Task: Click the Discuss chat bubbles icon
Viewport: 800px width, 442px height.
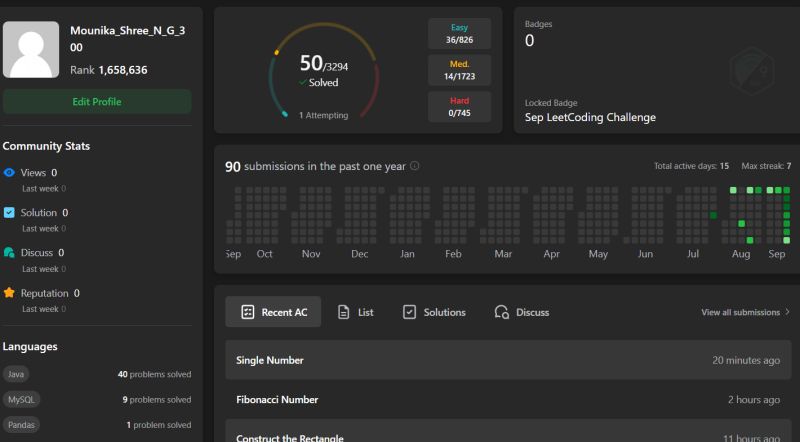Action: click(x=9, y=253)
